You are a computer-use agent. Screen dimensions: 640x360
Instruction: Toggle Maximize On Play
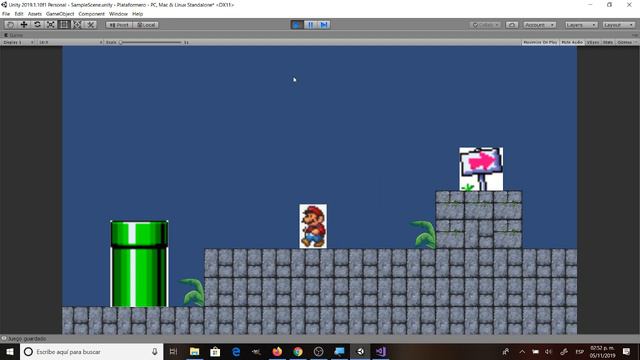(x=540, y=42)
